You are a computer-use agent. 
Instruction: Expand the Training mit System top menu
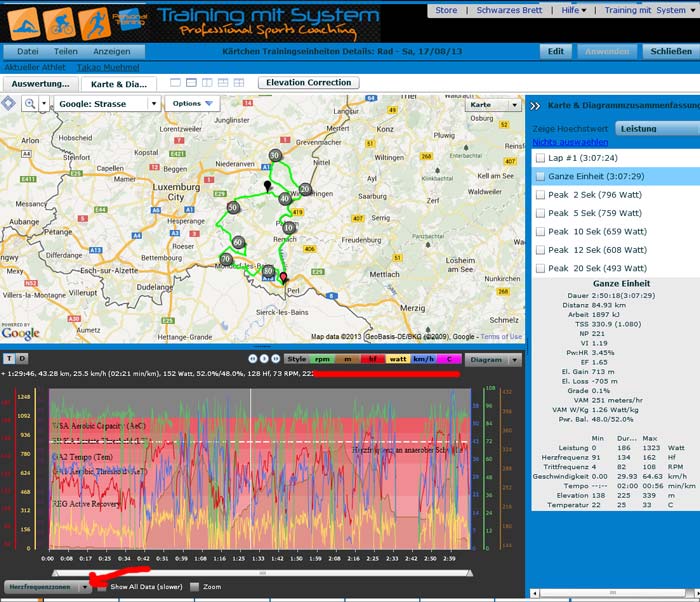coord(650,10)
